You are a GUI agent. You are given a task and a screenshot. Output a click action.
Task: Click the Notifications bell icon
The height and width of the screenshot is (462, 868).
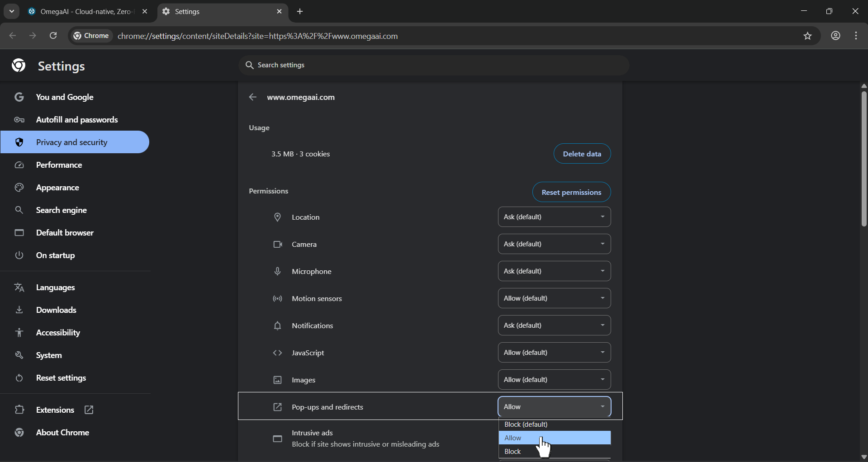pyautogui.click(x=278, y=325)
